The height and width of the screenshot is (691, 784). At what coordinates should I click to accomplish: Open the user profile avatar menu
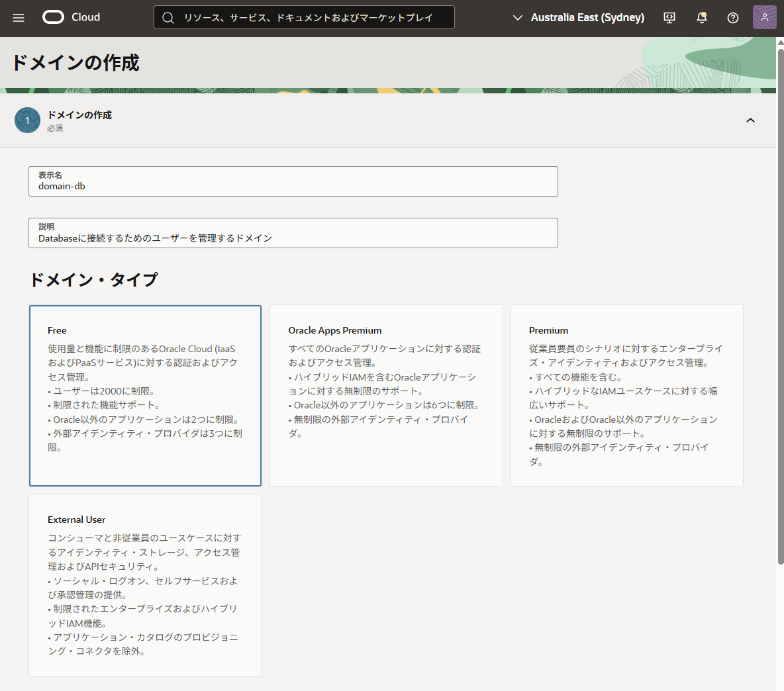click(x=764, y=17)
